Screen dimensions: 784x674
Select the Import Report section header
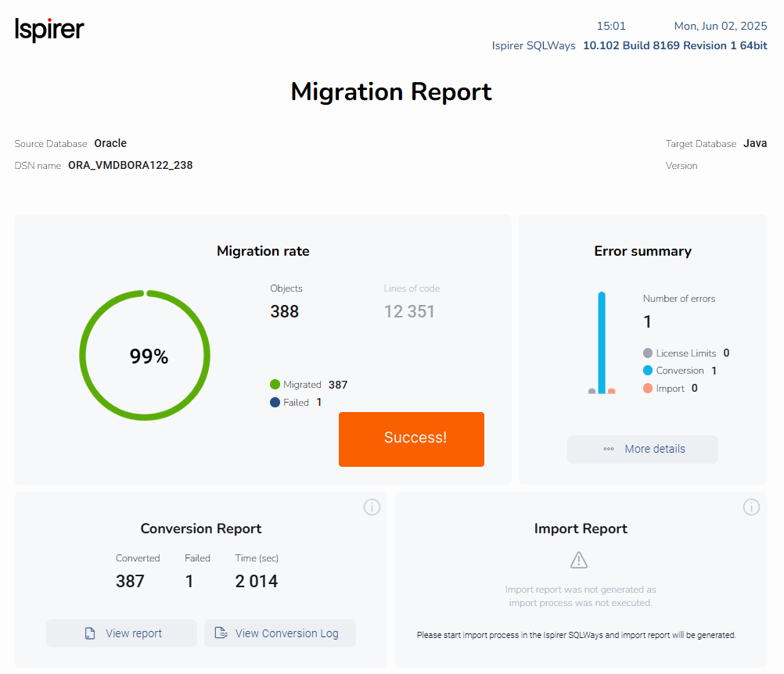pos(580,529)
